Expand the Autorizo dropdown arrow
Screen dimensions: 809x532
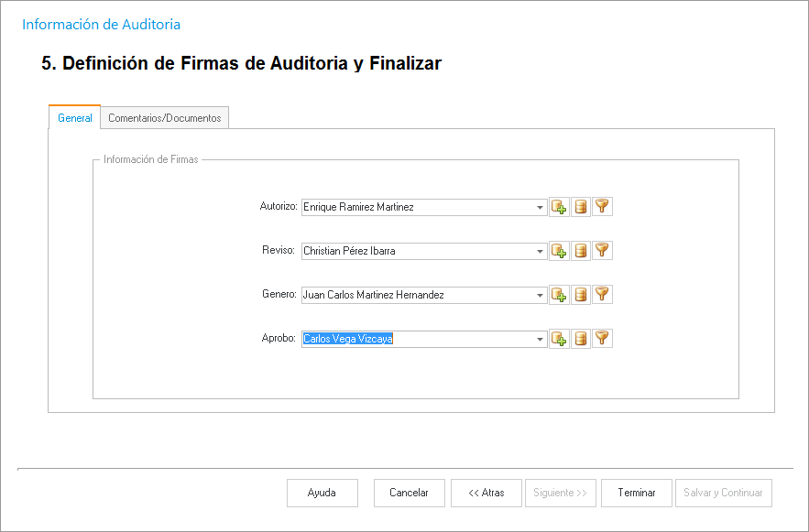click(x=541, y=208)
